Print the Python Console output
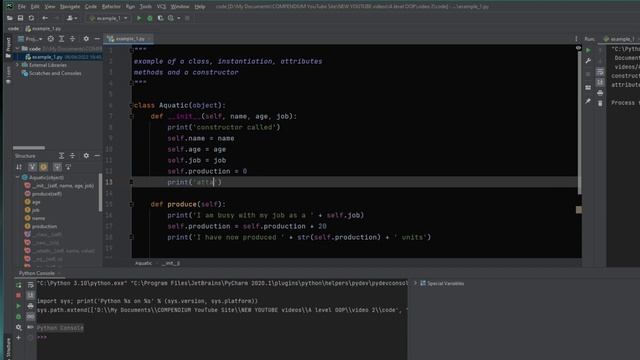This screenshot has width=640, height=360. click(31, 306)
